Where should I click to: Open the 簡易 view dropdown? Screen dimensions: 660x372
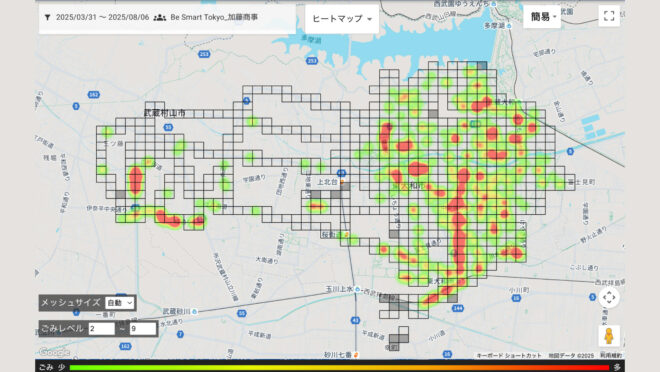pyautogui.click(x=542, y=17)
